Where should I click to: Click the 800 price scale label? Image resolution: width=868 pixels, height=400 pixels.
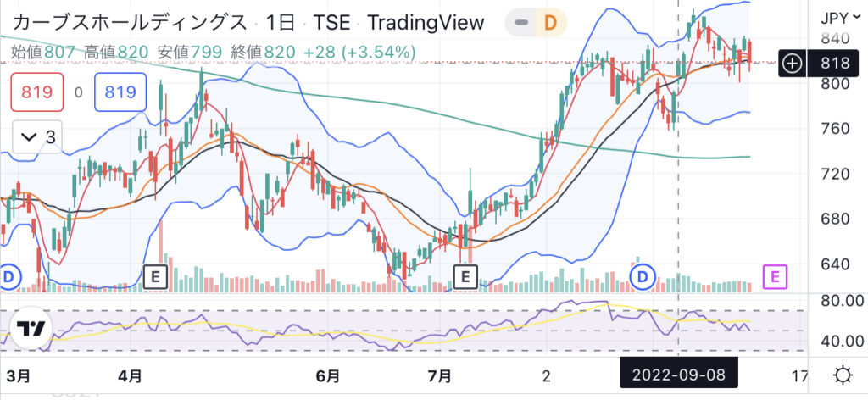point(835,84)
